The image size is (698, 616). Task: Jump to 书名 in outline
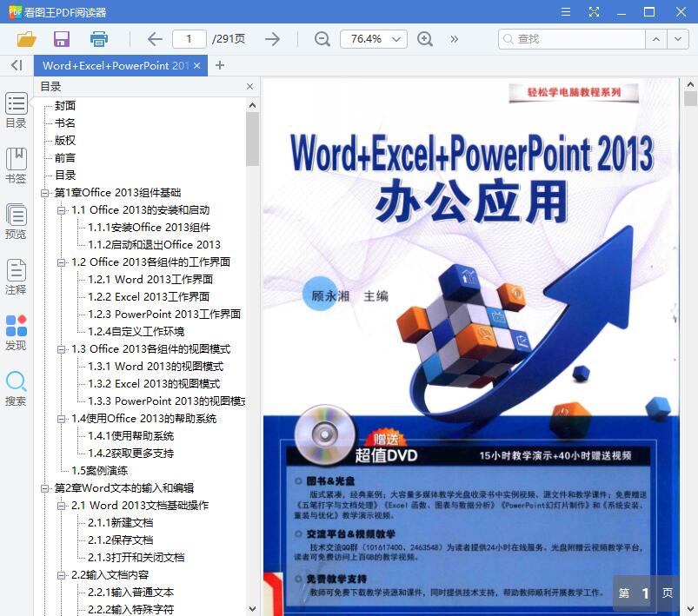point(65,123)
